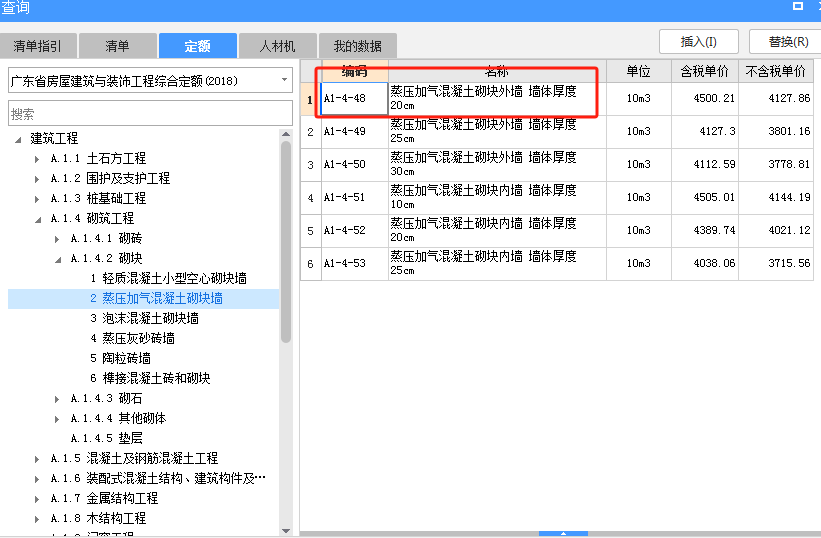Select 榫接混凝土砖和砌块 tree item

(150, 378)
